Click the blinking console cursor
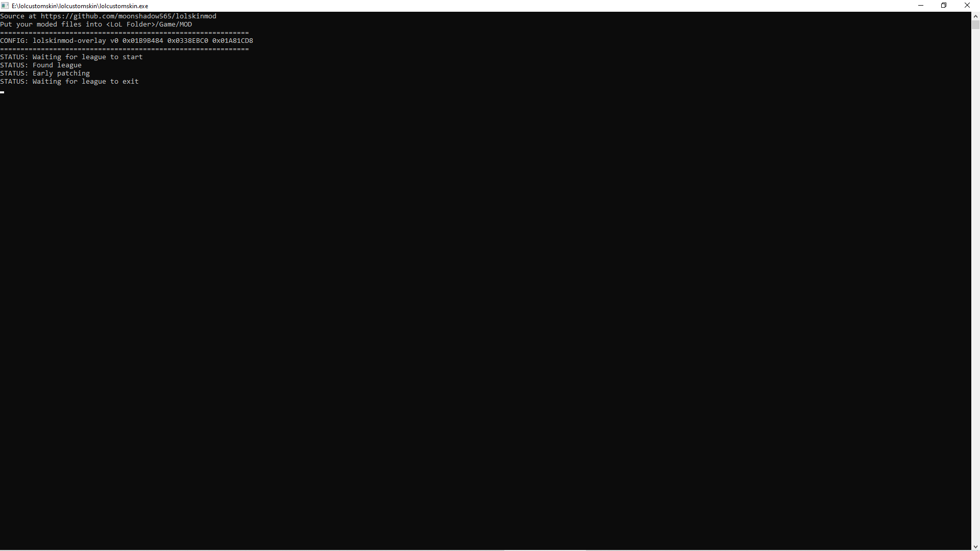Screen dimensions: 980x551 click(2, 92)
